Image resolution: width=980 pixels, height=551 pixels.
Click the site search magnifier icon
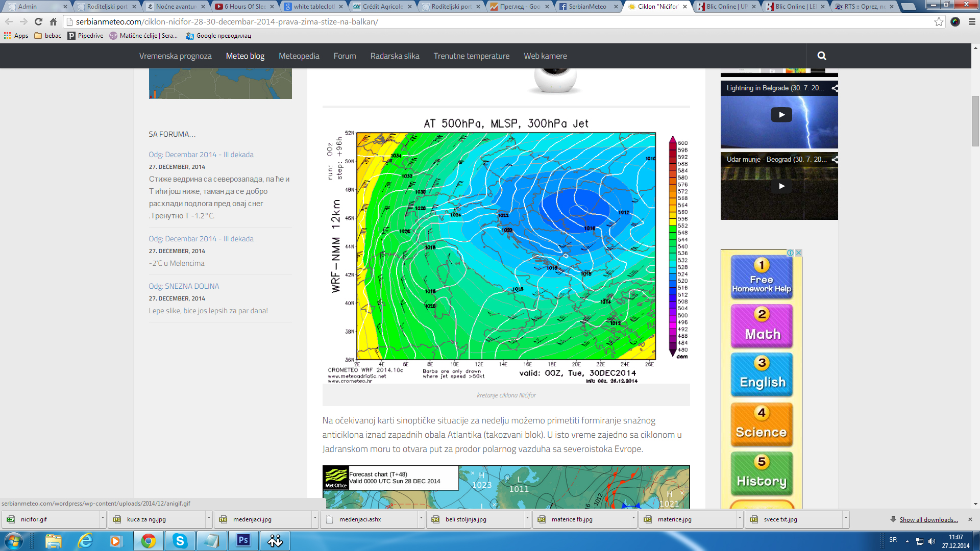pyautogui.click(x=821, y=56)
